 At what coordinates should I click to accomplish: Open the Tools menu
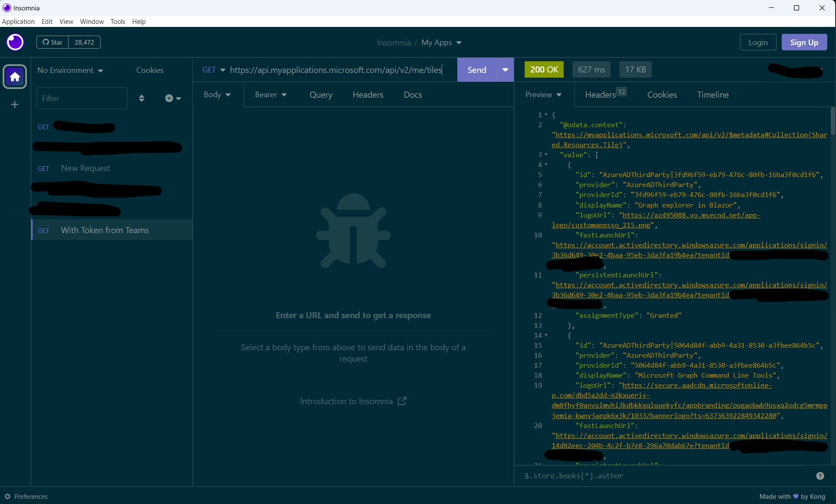pyautogui.click(x=117, y=21)
